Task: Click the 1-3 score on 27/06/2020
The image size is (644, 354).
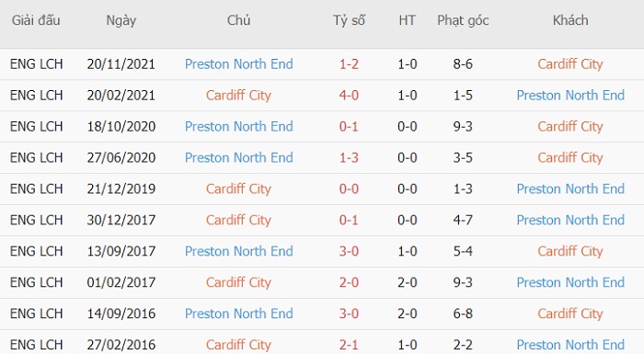Action: point(349,158)
